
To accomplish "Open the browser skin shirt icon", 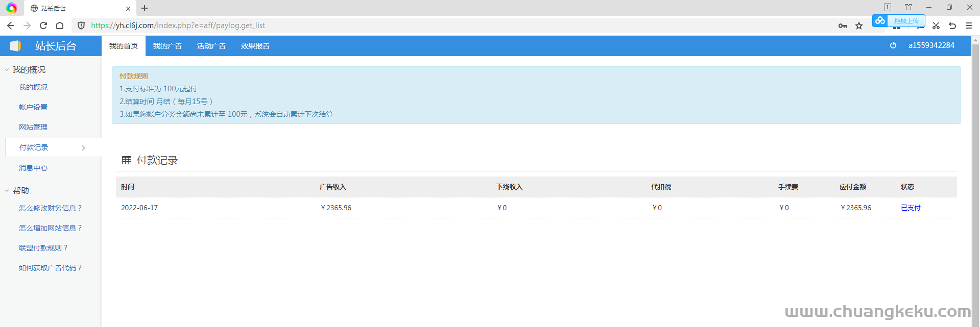I will [909, 7].
